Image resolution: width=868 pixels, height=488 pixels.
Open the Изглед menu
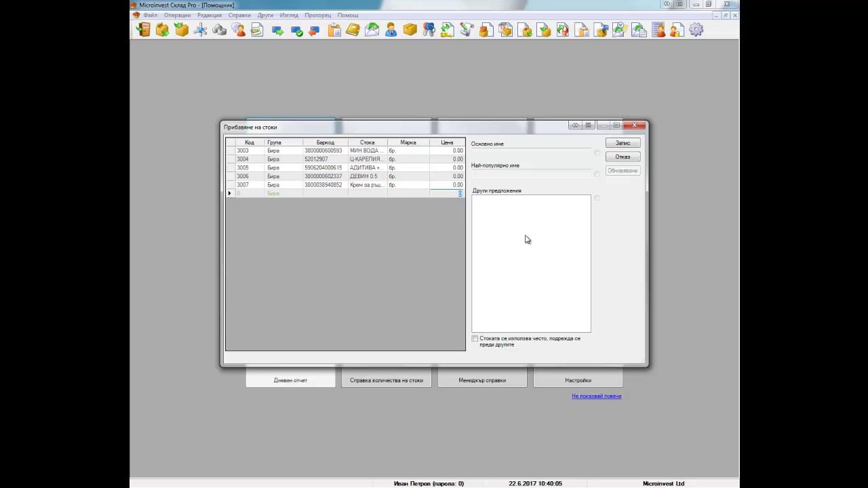coord(289,15)
